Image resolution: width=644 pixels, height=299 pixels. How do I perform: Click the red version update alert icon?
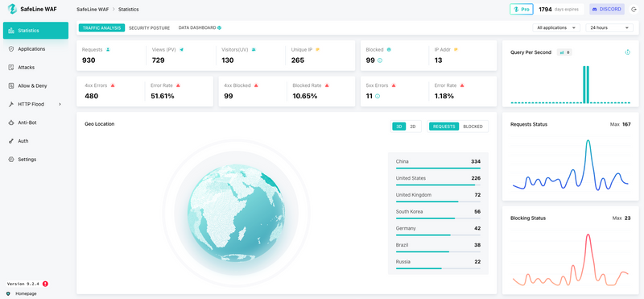tap(45, 284)
